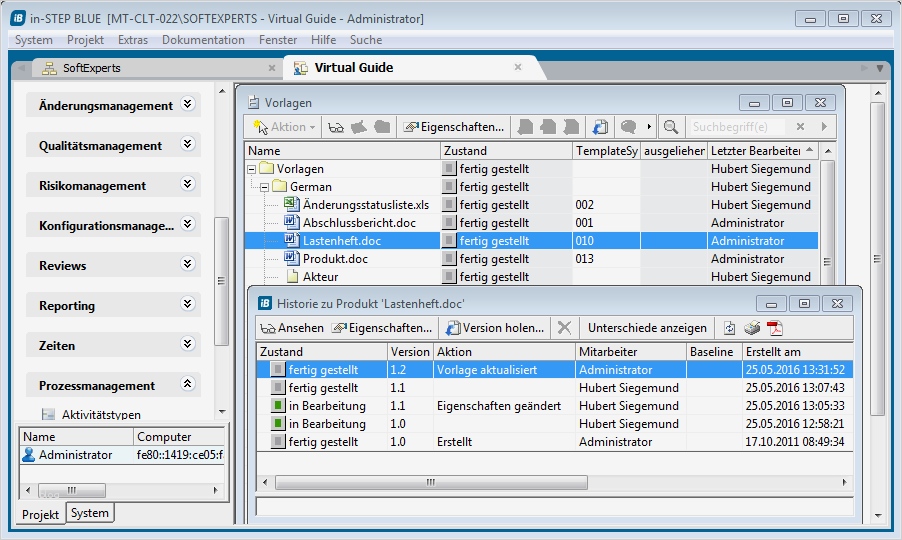The height and width of the screenshot is (540, 902).
Task: Click the Vorlagen folder icon in tree
Action: [266, 168]
